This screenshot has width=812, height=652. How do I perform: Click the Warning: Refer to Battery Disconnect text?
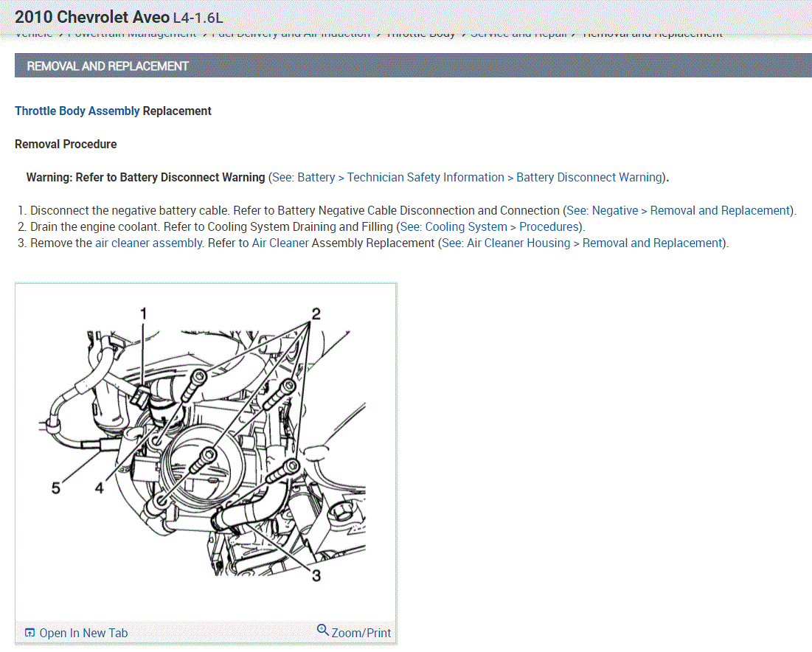coord(145,178)
